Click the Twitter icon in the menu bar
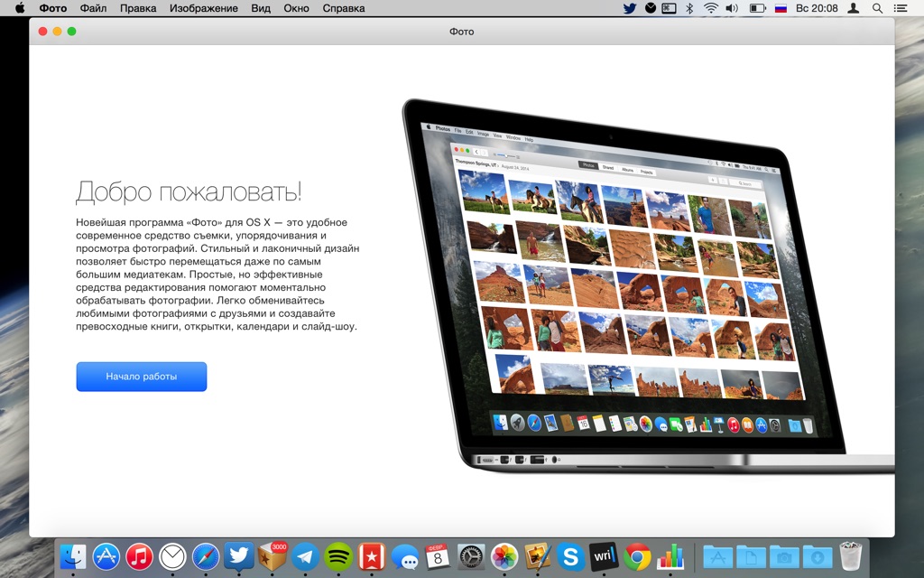This screenshot has height=578, width=924. (630, 8)
